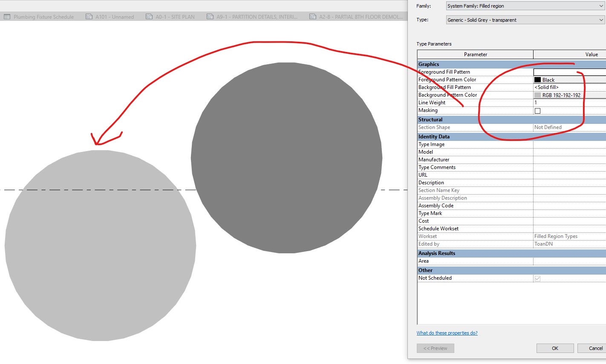
Task: Click the schedule icon on Plumbing Fixture Schedule tab
Action: 7,17
